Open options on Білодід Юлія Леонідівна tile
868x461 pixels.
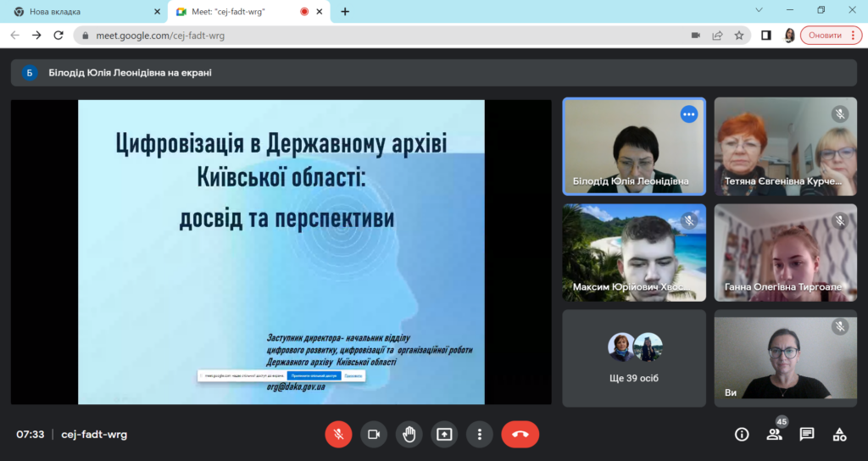tap(688, 114)
